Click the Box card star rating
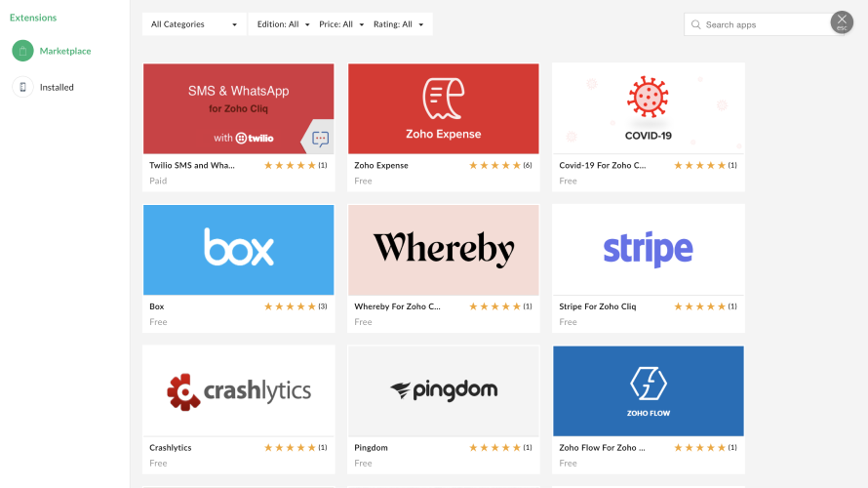 pos(290,306)
